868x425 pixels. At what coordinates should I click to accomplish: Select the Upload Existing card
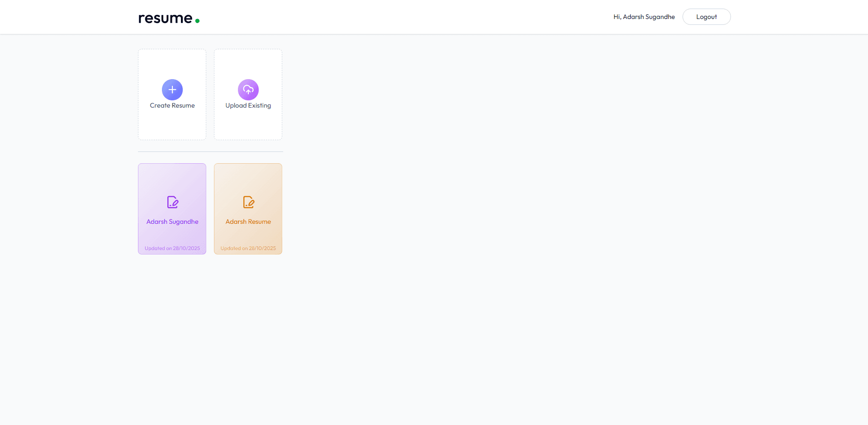coord(248,94)
